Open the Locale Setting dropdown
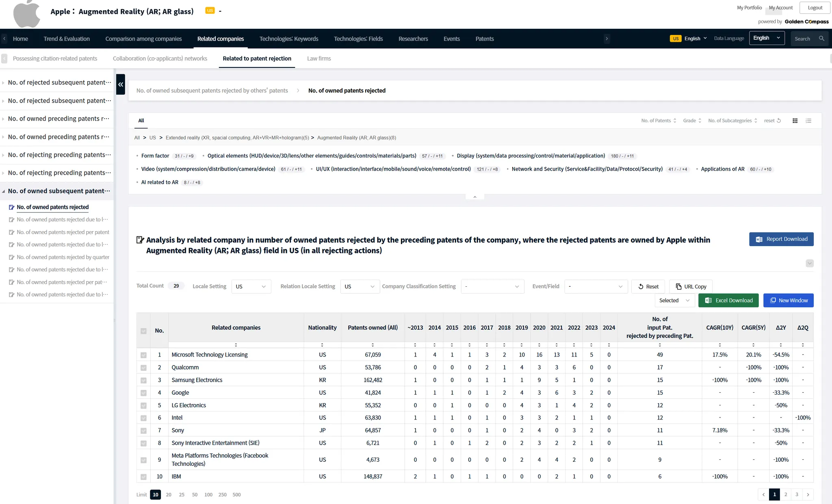 (251, 287)
